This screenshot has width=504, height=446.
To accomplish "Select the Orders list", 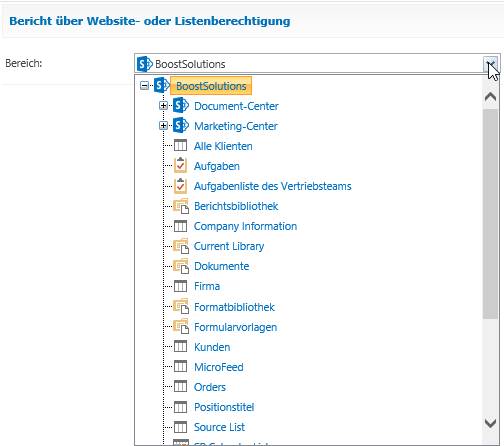I will coord(210,387).
